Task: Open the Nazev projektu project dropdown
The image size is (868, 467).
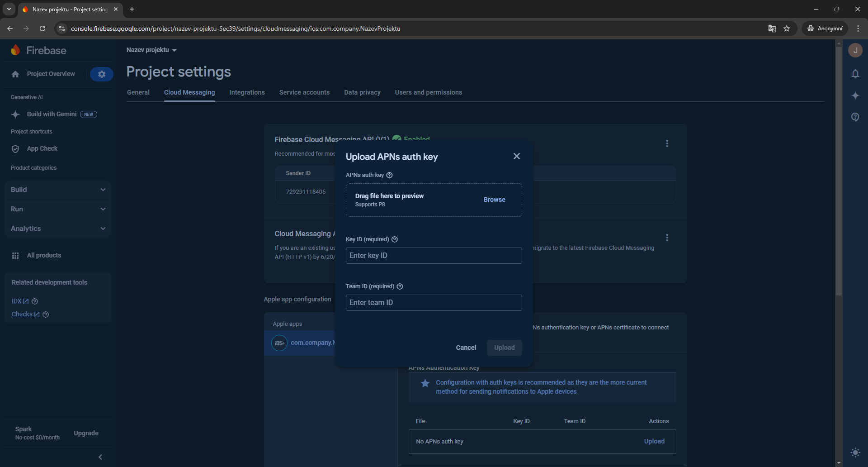Action: point(151,50)
